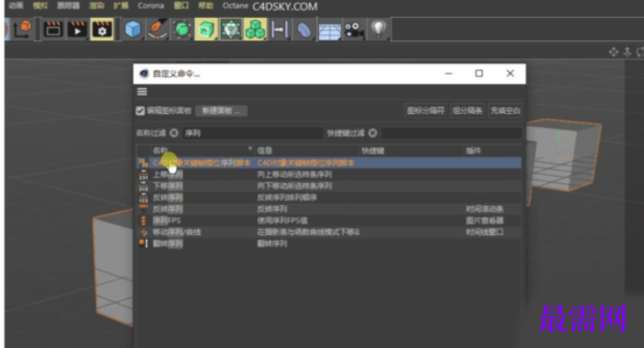Select the 上移序列 command row
Screen dimensions: 644x348
[x=329, y=174]
